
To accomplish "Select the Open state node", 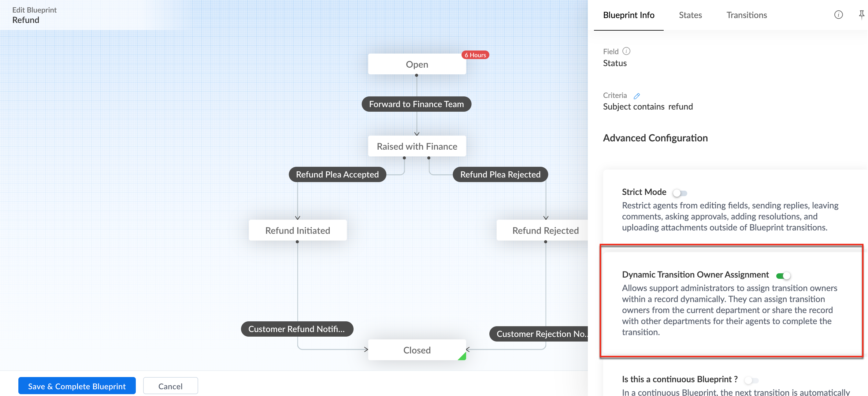I will tap(417, 64).
